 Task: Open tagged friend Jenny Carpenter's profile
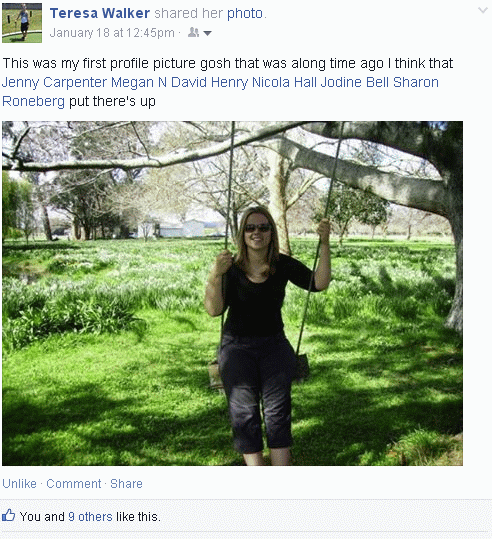pos(54,82)
